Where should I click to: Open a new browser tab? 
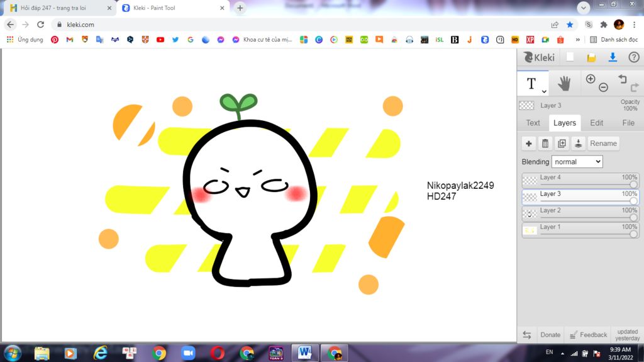tap(240, 8)
